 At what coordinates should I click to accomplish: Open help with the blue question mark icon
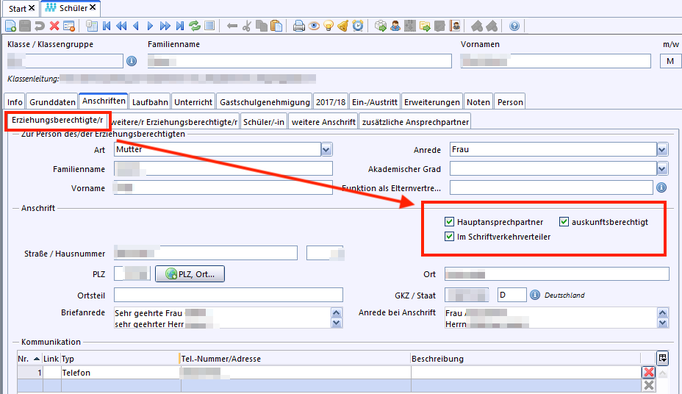pyautogui.click(x=514, y=26)
